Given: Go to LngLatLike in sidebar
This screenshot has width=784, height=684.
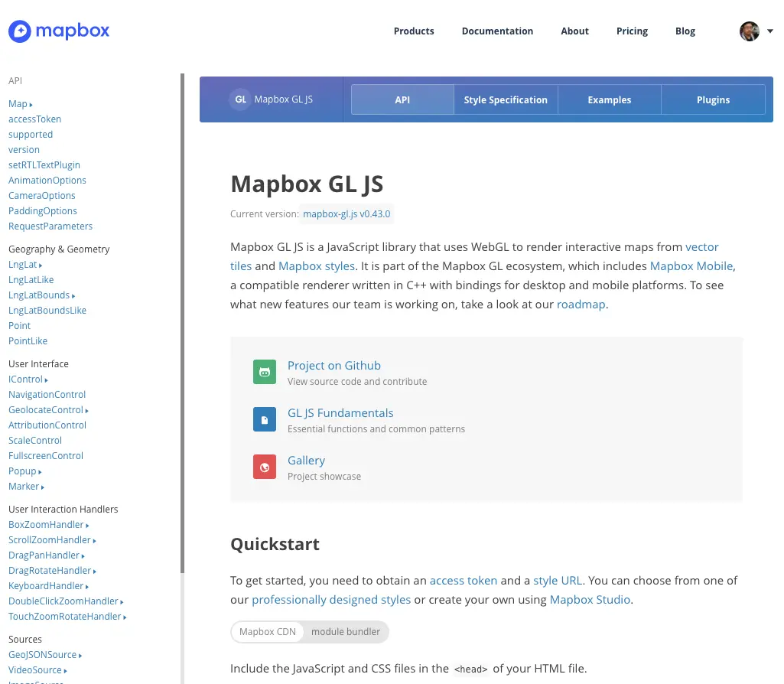Looking at the screenshot, I should 31,280.
